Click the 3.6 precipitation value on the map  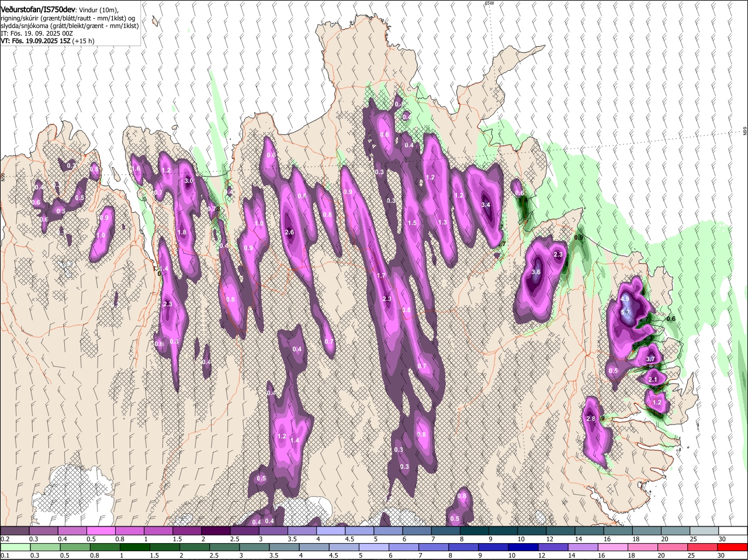(x=536, y=272)
